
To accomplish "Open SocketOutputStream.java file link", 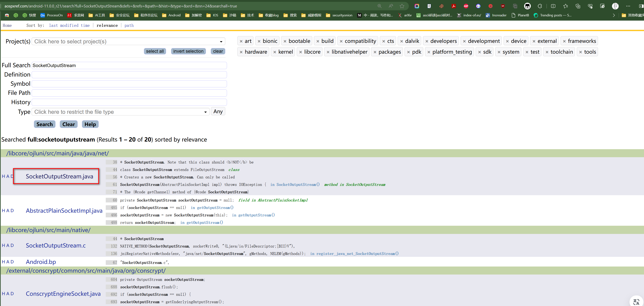I will (60, 177).
